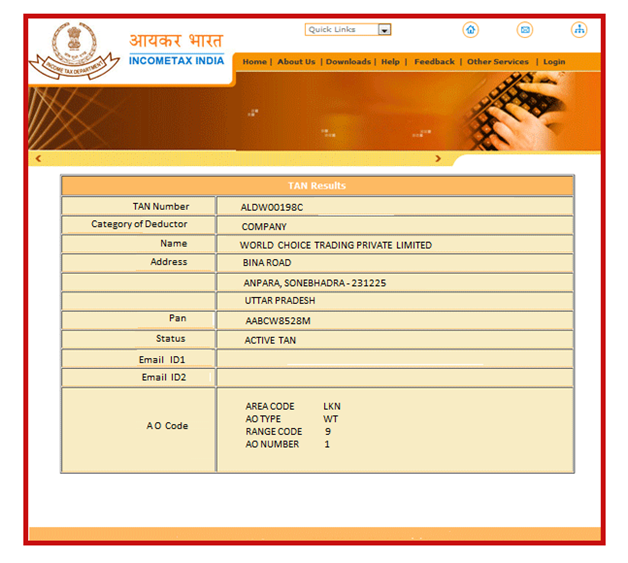The width and height of the screenshot is (628, 563).
Task: Click the empty Email ID1 field
Action: click(x=394, y=359)
